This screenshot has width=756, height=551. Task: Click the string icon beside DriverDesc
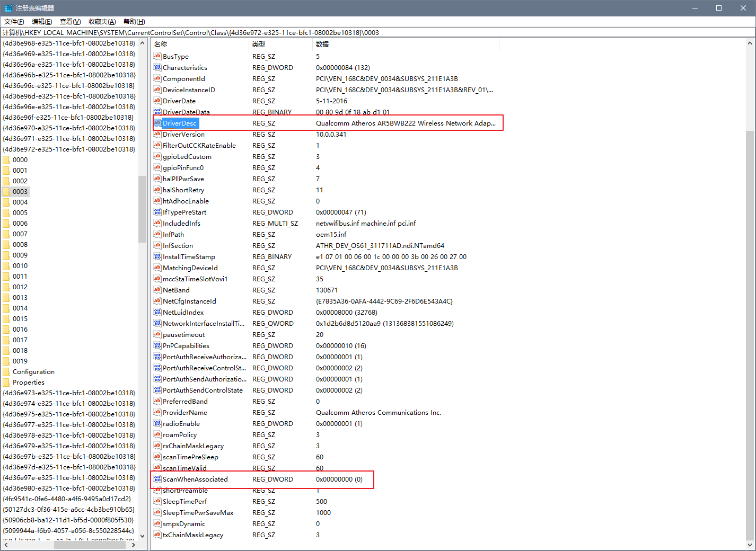pos(157,123)
